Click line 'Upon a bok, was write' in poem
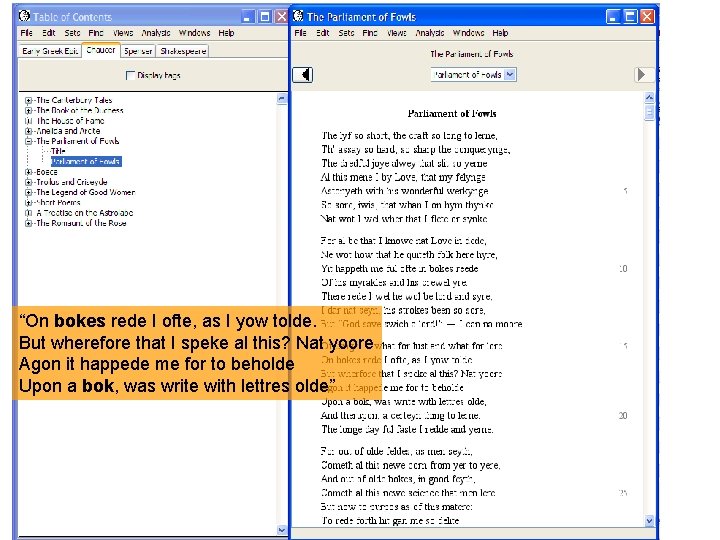Viewport: 720px width, 540px height. click(404, 402)
